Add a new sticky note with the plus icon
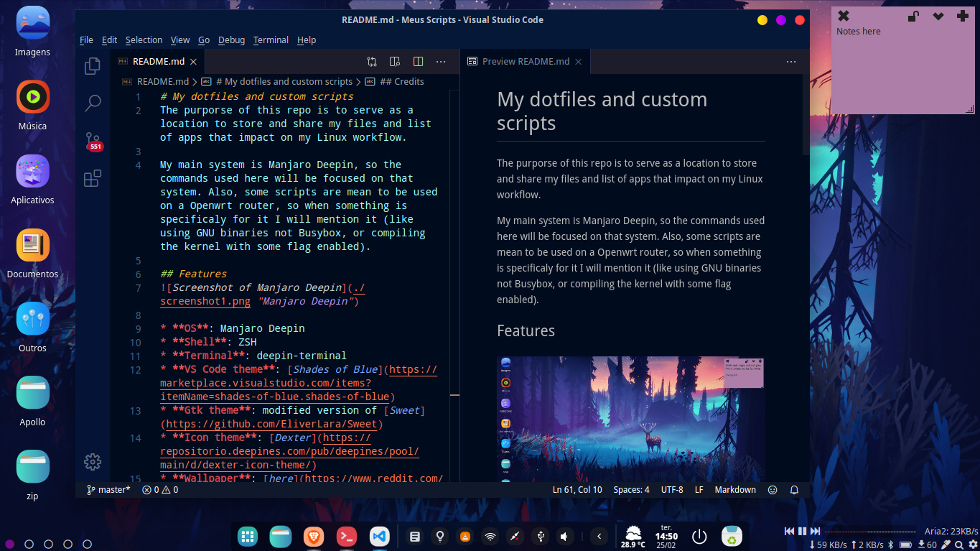This screenshot has height=551, width=980. click(x=963, y=16)
